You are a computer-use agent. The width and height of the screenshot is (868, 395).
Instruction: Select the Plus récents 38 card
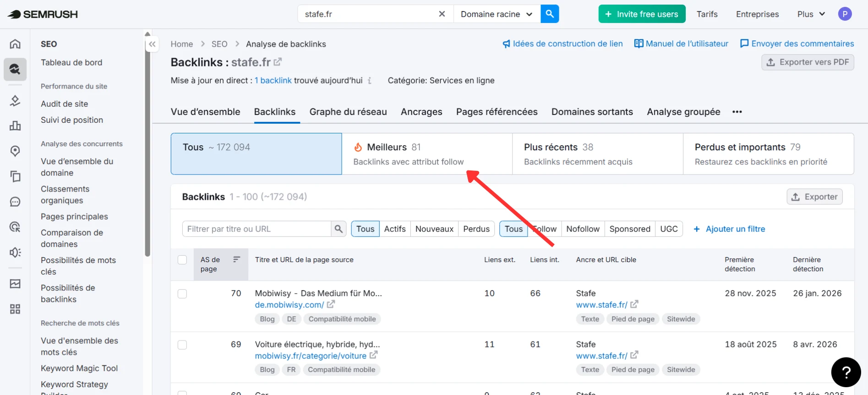point(598,154)
